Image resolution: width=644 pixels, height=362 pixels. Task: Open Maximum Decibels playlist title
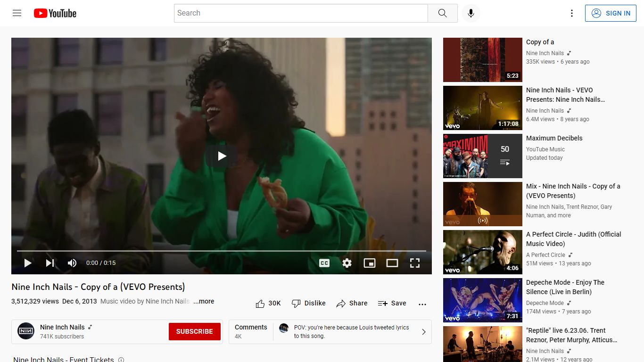pos(554,138)
